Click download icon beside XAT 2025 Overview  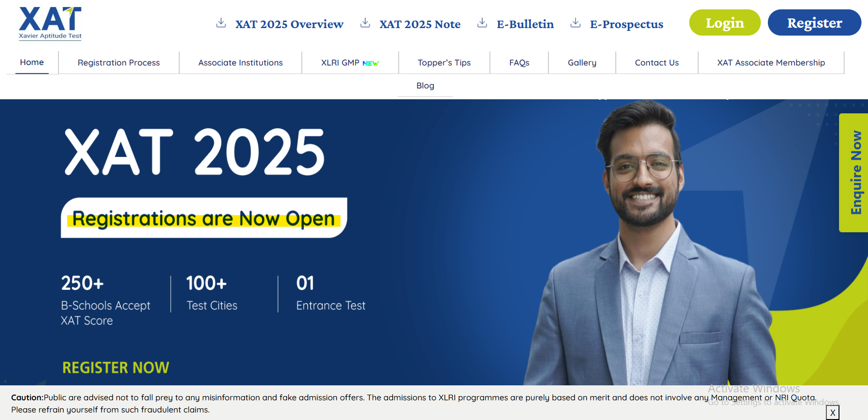(x=221, y=22)
